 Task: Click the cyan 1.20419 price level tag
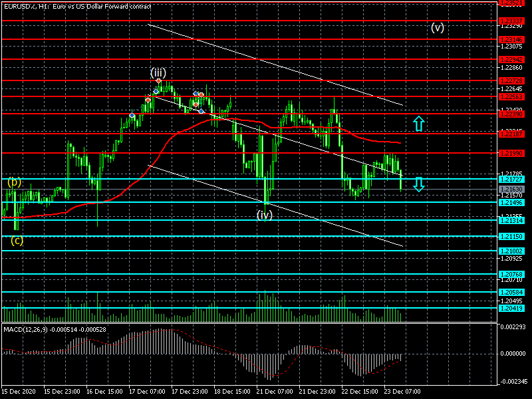click(x=511, y=309)
